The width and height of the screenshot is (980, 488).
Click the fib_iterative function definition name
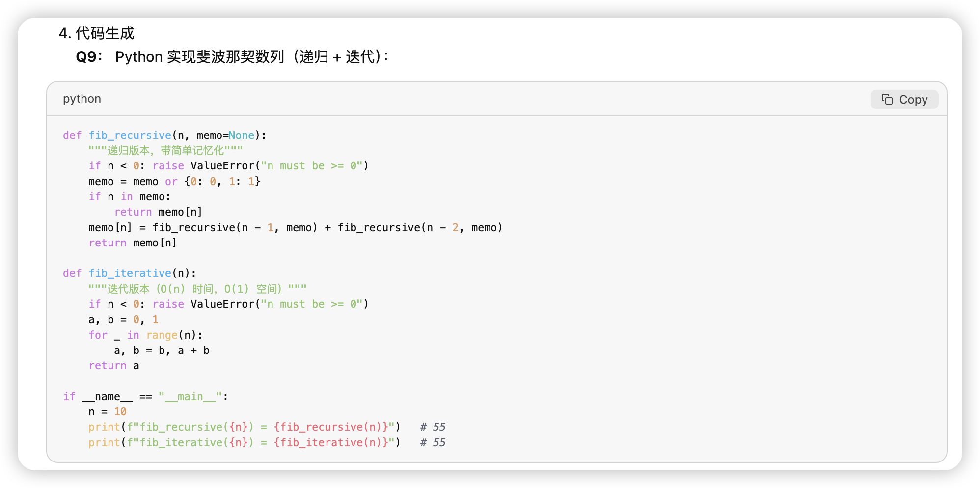(x=130, y=273)
